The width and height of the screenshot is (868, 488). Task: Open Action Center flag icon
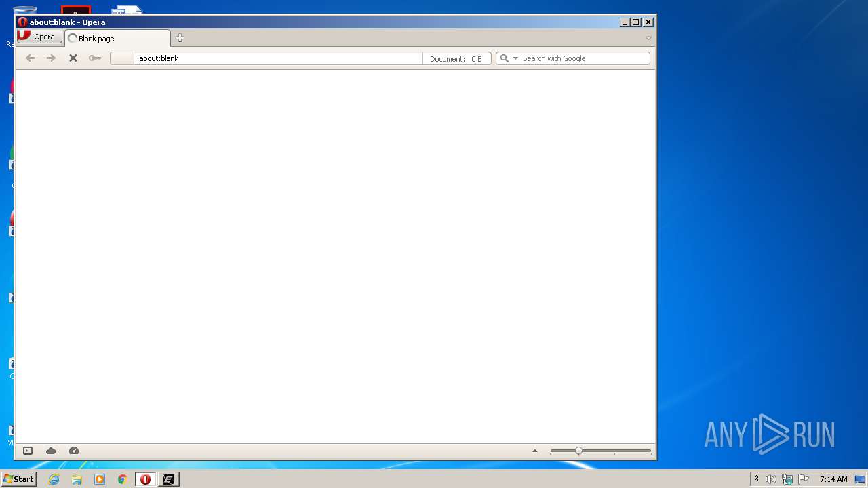pos(804,479)
